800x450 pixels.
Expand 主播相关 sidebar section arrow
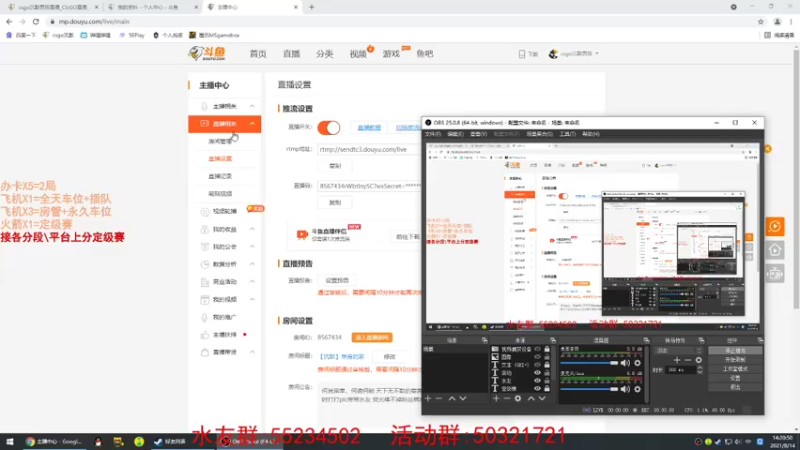pos(252,106)
